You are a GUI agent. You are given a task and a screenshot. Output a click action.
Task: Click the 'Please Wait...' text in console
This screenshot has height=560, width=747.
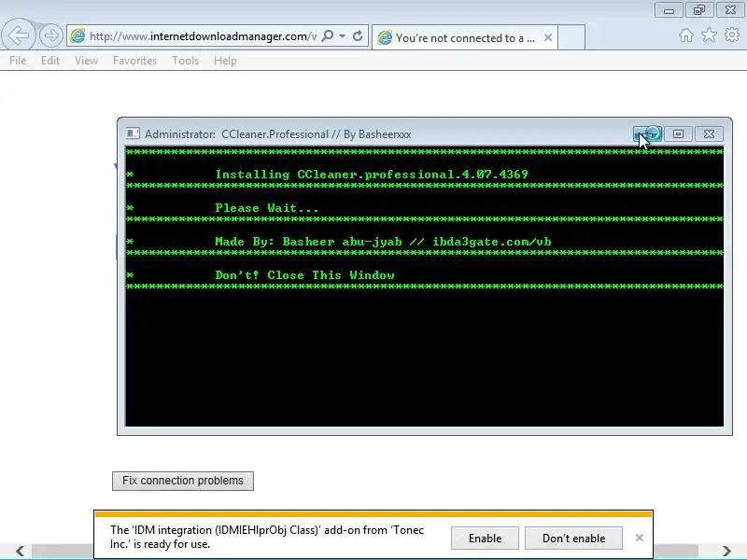pyautogui.click(x=267, y=208)
